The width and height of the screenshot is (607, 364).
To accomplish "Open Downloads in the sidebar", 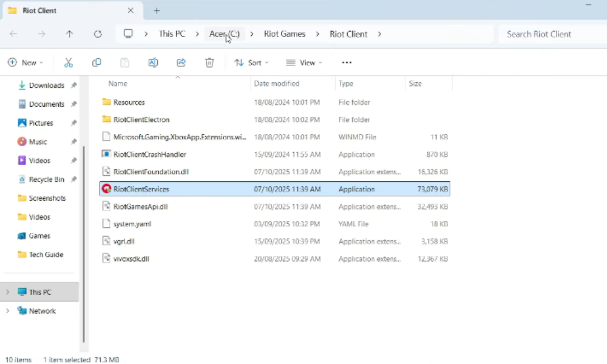I will coord(46,86).
